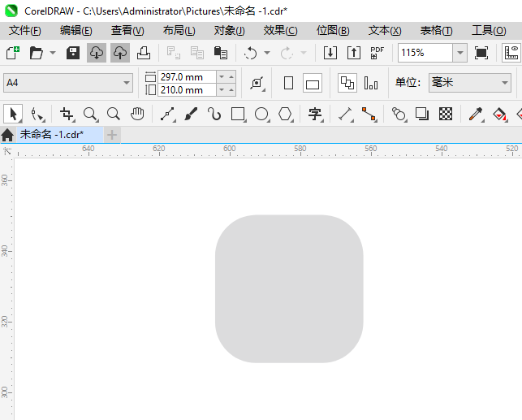This screenshot has width=522, height=420.
Task: Open the 编辑(E) menu
Action: click(75, 31)
